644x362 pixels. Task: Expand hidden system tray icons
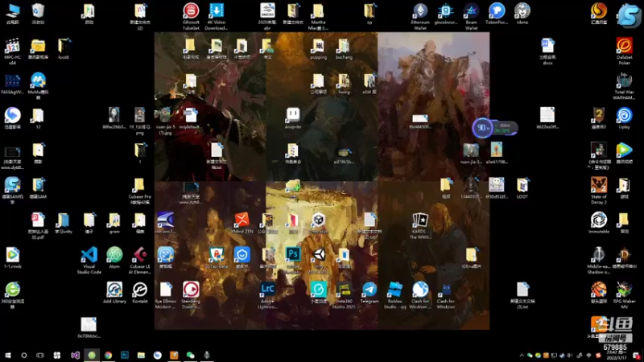522,356
